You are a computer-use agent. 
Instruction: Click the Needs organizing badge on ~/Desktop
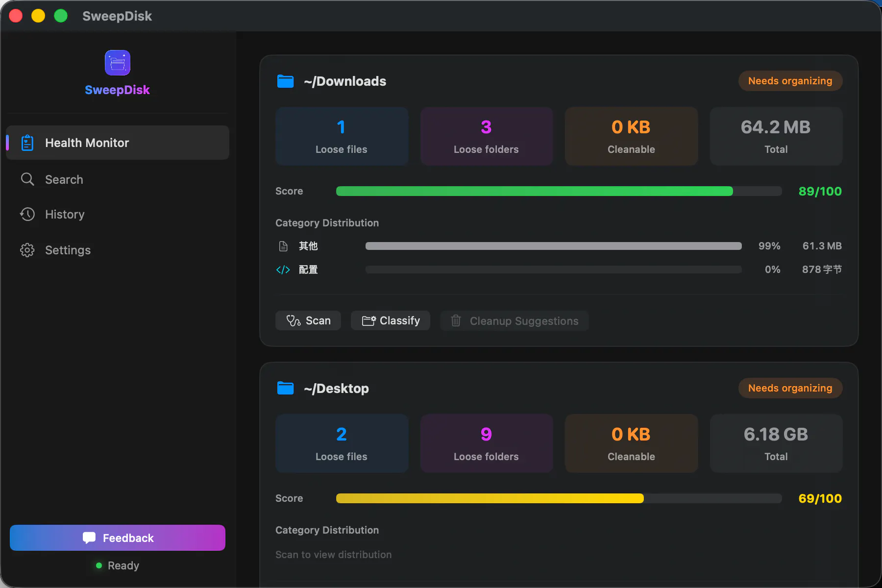(x=790, y=388)
